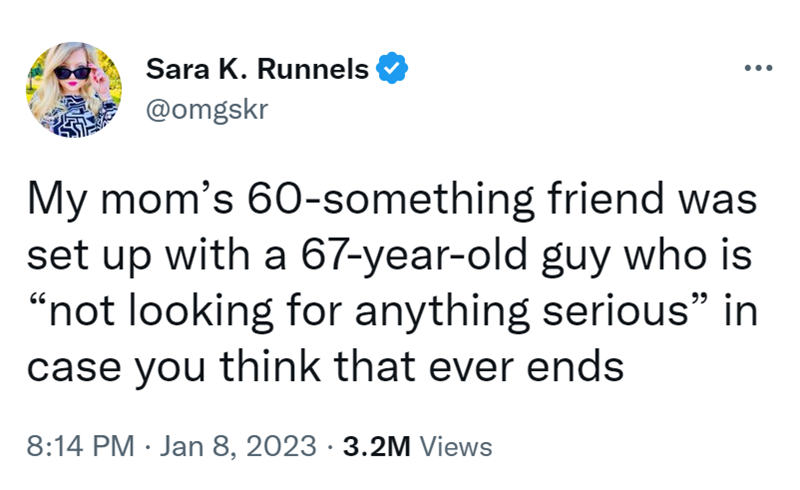Open the @omgskr handle link
This screenshot has height=490, width=800.
coord(207,108)
